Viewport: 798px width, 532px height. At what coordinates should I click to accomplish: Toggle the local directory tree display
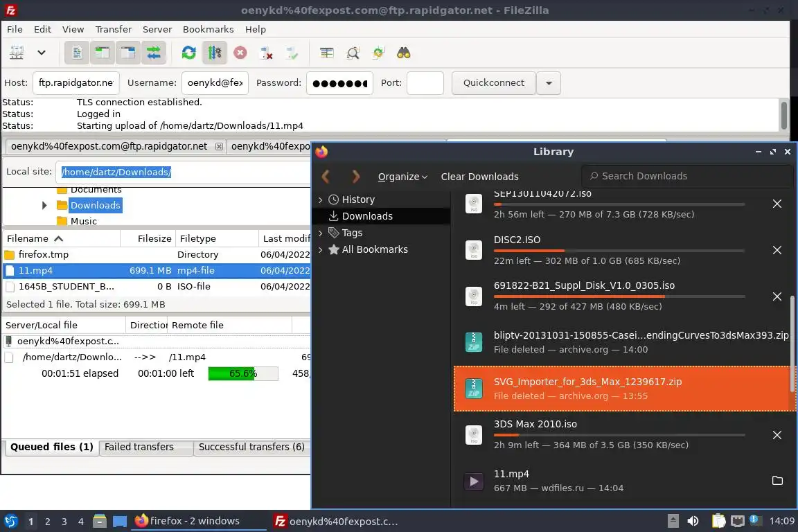tap(103, 53)
